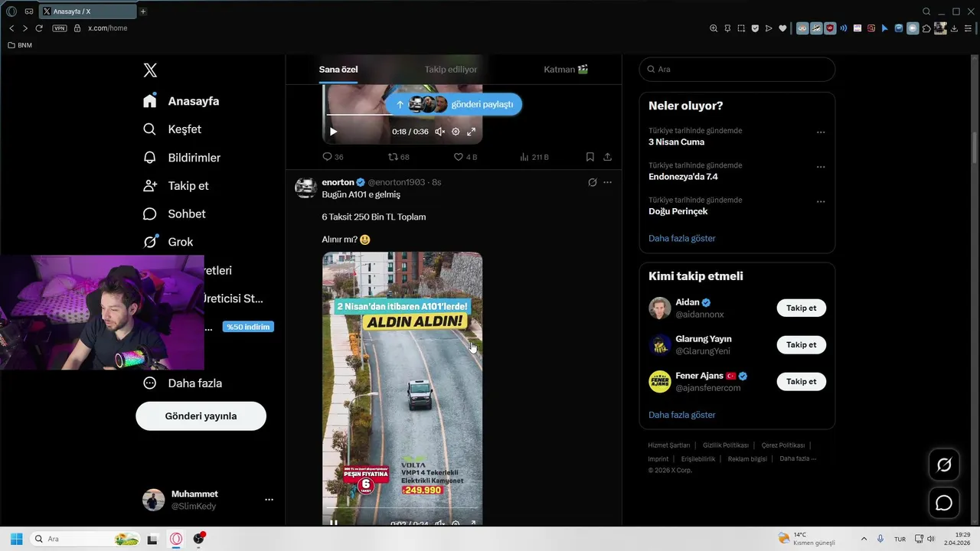Reload the page in browser toolbar

(x=39, y=28)
